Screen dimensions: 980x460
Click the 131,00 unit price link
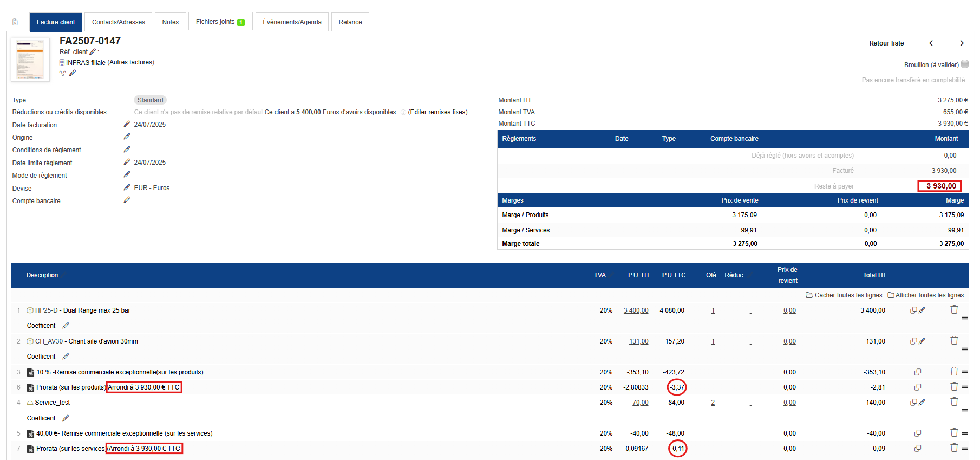coord(639,341)
